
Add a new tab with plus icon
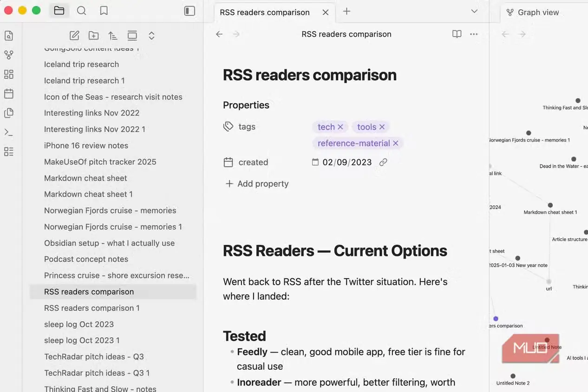[x=346, y=11]
